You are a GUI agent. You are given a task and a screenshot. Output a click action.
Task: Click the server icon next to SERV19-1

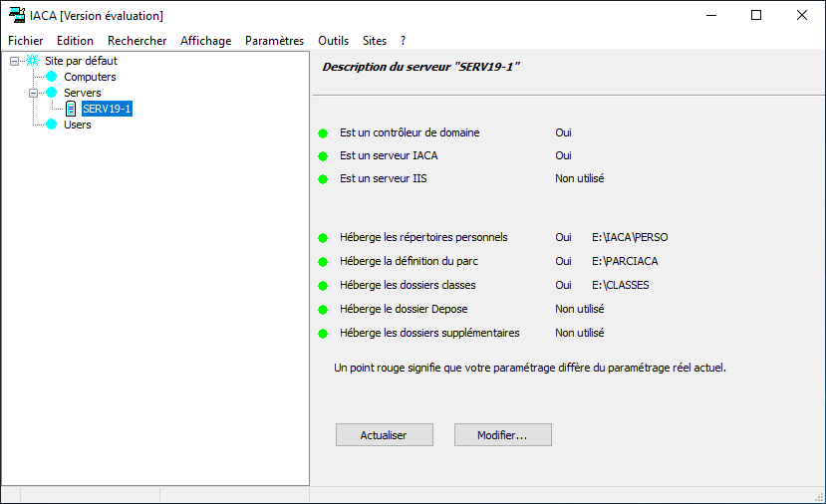click(x=71, y=109)
